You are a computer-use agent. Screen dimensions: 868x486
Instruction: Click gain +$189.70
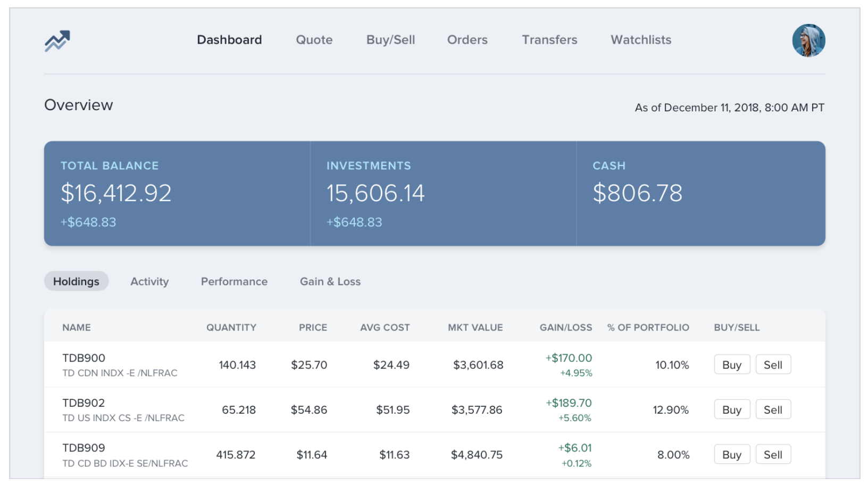[x=569, y=403]
